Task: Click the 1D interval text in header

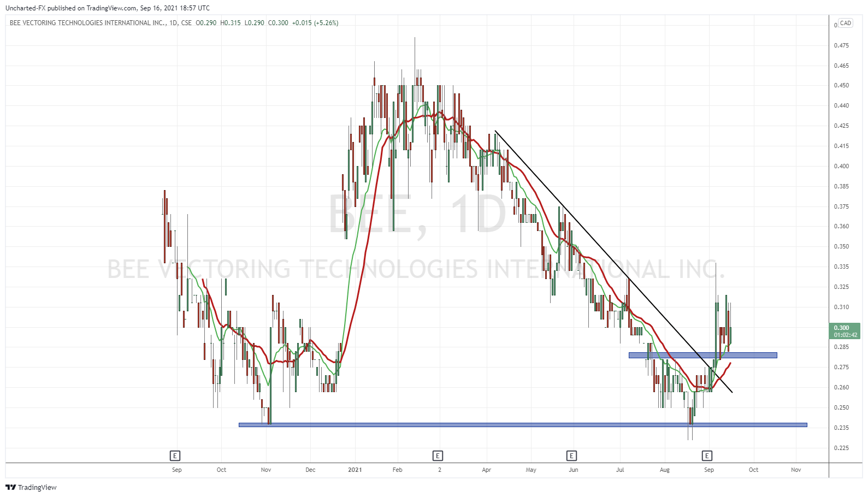Action: click(173, 23)
